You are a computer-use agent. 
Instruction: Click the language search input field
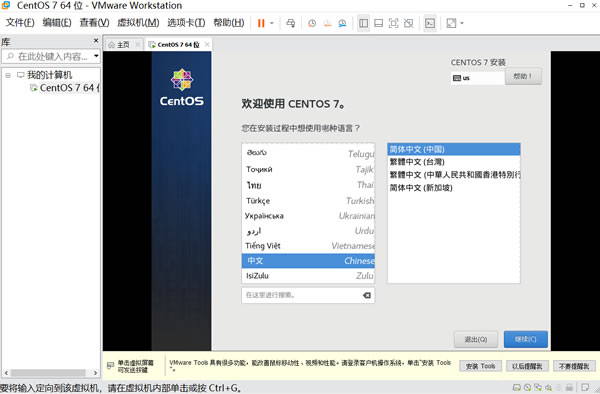(302, 295)
